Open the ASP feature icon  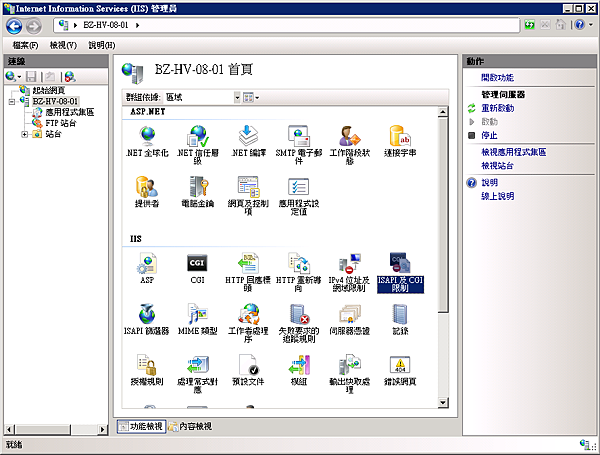[147, 268]
